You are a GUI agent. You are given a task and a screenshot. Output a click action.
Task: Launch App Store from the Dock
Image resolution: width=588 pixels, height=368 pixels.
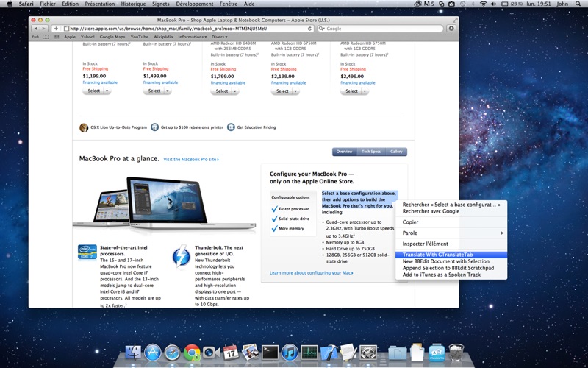tap(153, 353)
